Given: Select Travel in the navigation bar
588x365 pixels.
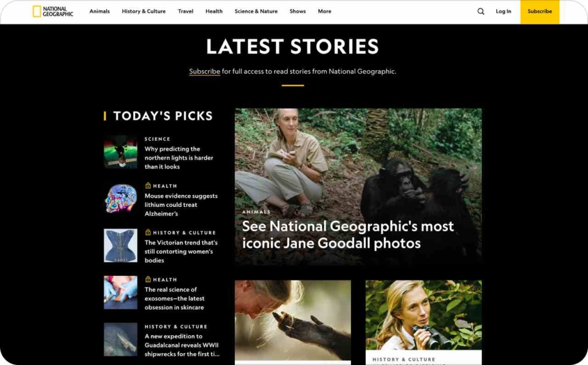Looking at the screenshot, I should (185, 11).
